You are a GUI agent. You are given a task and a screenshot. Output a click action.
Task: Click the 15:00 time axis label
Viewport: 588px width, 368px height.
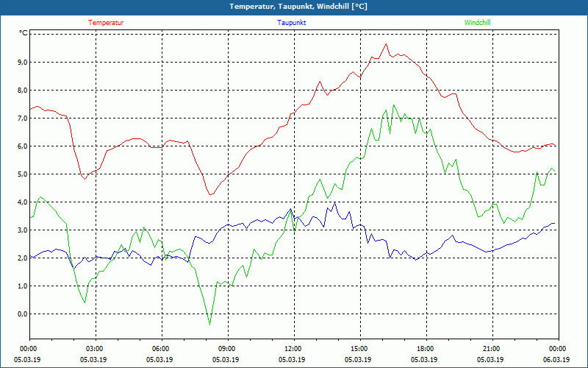[x=360, y=349]
